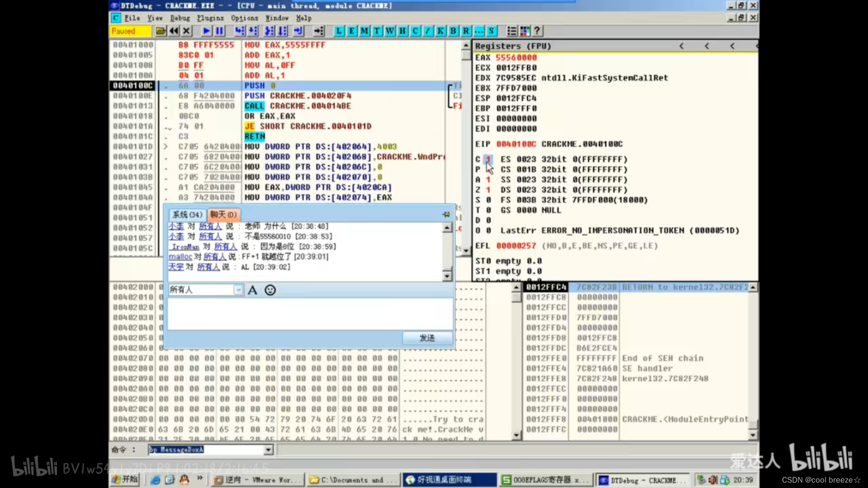This screenshot has height=488, width=868.
Task: Open Breakpoints window with B button
Action: click(453, 31)
